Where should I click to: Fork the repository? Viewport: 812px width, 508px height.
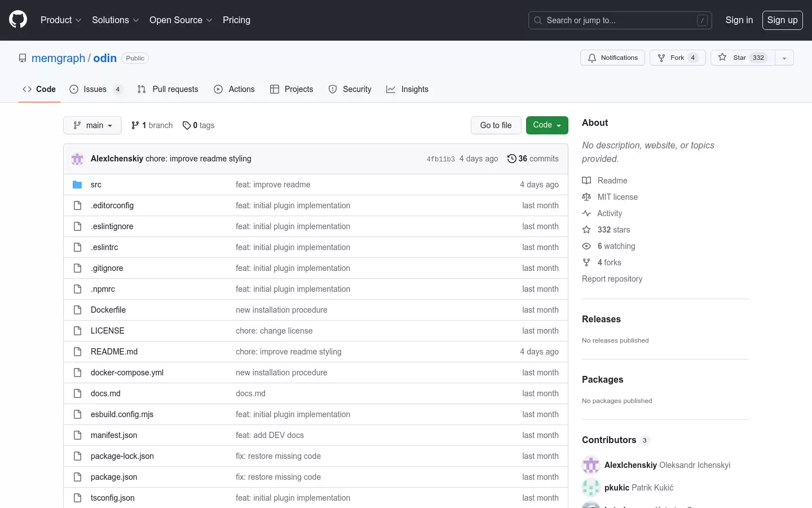(678, 58)
